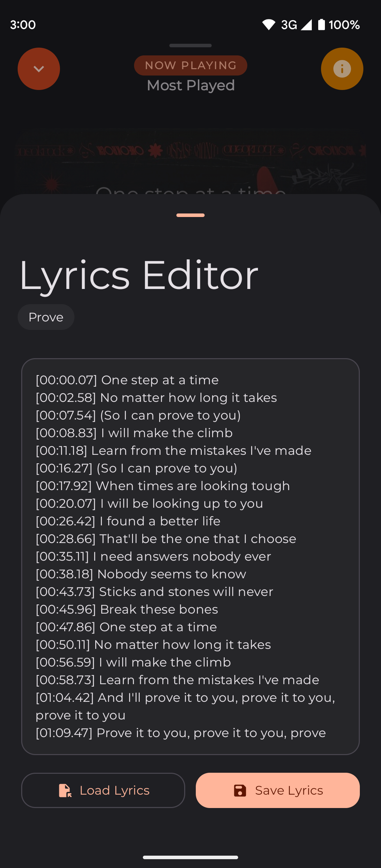
Task: Tap Most Played to toggle playlist view
Action: pos(190,85)
